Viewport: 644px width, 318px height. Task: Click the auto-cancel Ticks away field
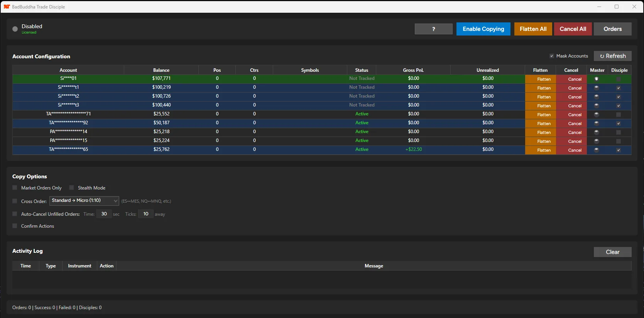coord(146,214)
